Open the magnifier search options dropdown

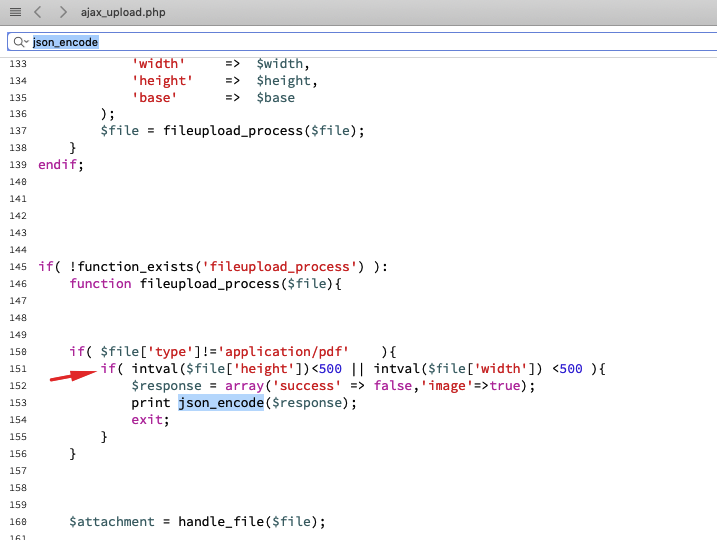[21, 42]
